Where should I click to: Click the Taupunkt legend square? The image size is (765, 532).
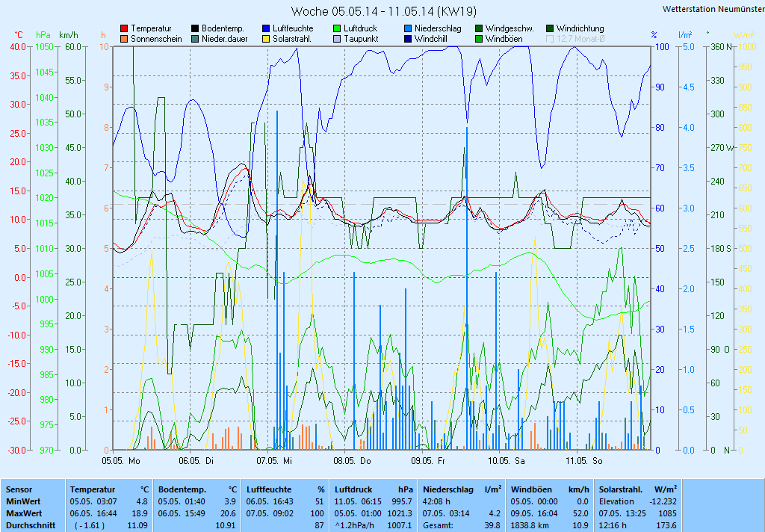pos(338,39)
